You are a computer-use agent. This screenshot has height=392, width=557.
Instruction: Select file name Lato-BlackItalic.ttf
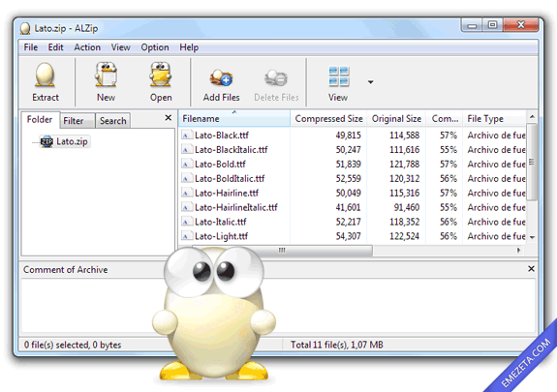click(232, 150)
